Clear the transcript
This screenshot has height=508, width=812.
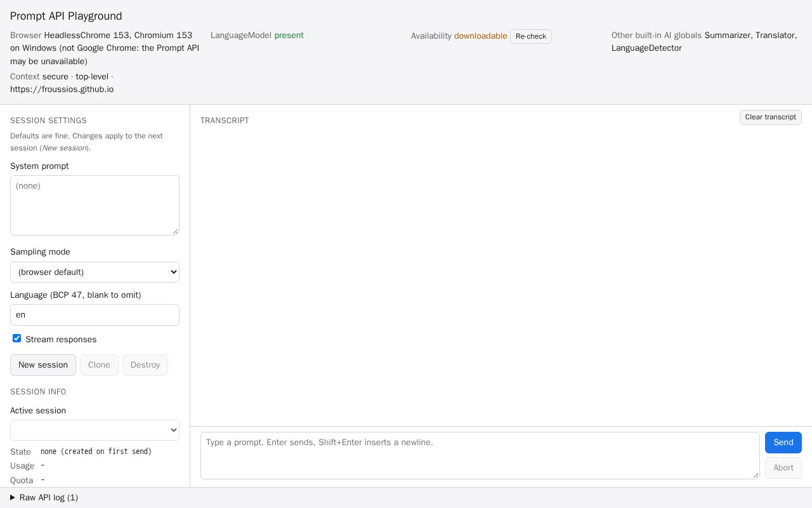(770, 117)
